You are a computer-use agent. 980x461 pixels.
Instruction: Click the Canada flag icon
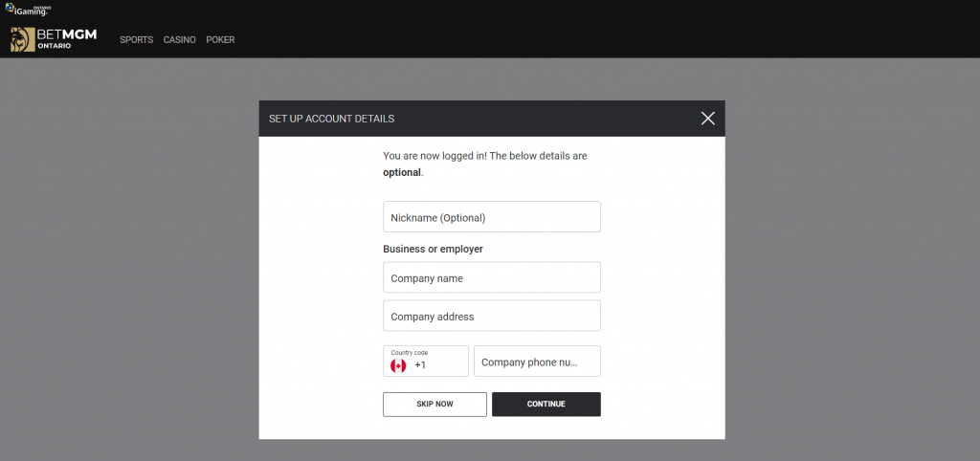[x=398, y=365]
